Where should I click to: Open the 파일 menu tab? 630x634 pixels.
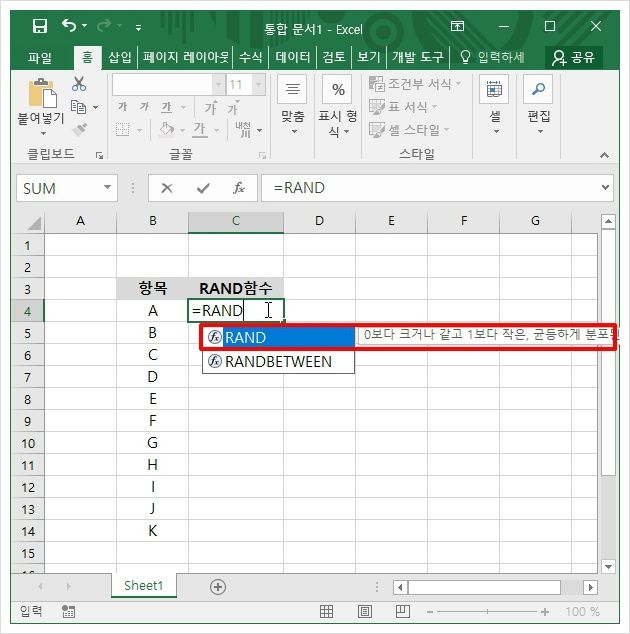40,57
